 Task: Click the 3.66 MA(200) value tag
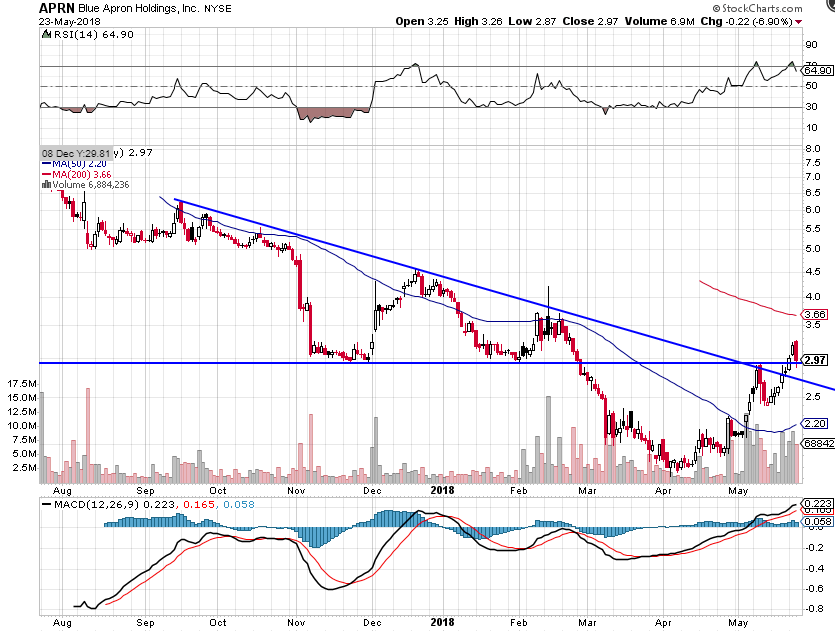point(814,315)
